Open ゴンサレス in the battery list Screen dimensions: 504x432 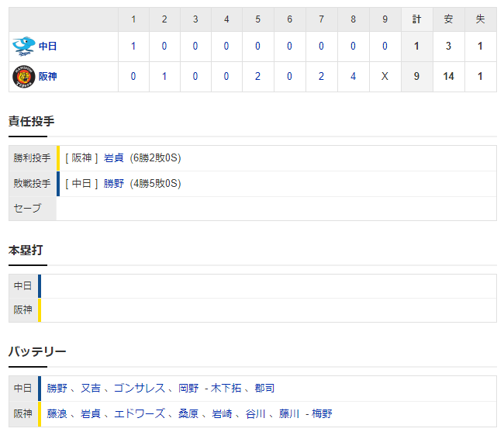click(x=140, y=388)
